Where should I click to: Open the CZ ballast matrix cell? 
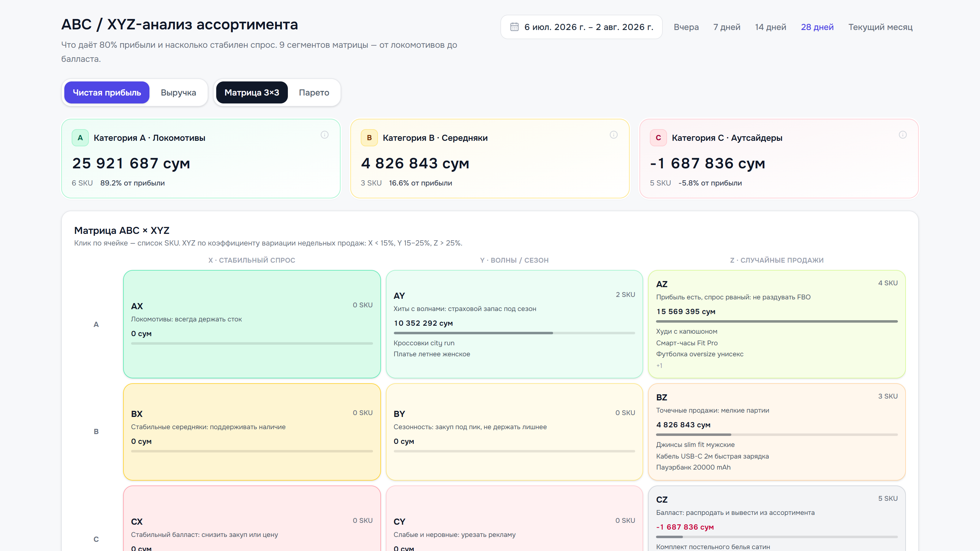point(777,518)
